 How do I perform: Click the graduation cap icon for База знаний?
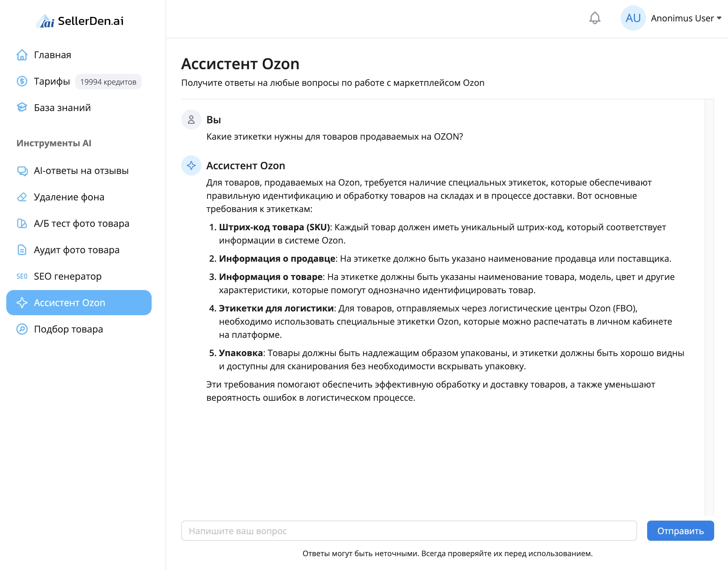point(22,108)
